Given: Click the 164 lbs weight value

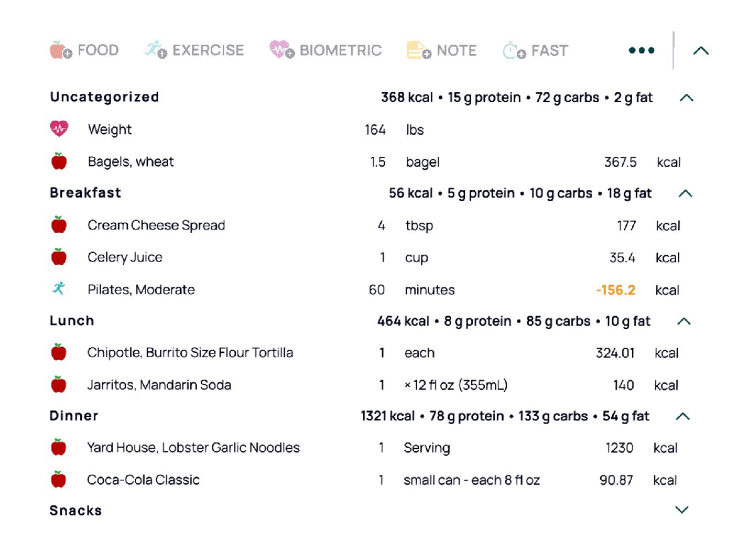Looking at the screenshot, I should tap(376, 129).
